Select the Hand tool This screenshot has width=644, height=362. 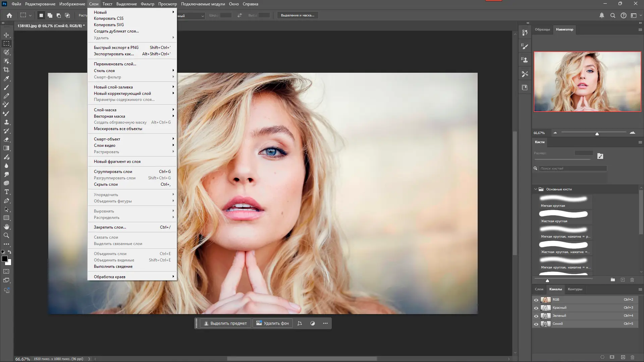point(6,227)
